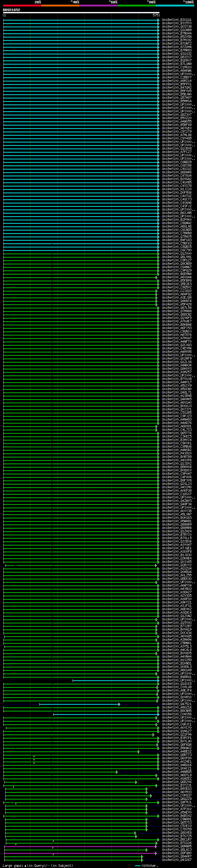Click the green alignment bar for UniRef100_A4NMQ5

(x=61, y=772)
